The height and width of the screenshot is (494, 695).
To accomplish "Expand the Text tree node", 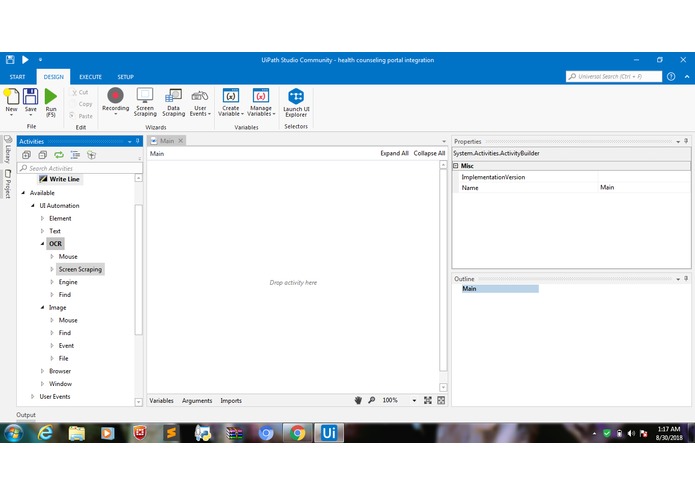I will 43,231.
